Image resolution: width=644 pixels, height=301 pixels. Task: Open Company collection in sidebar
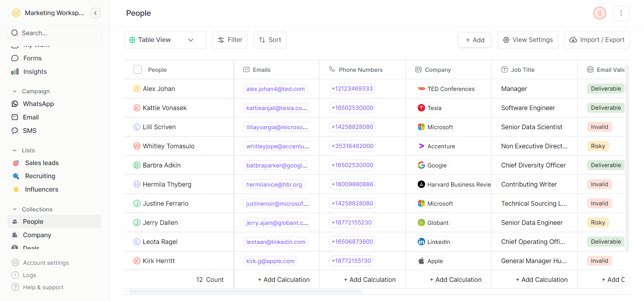tap(37, 235)
